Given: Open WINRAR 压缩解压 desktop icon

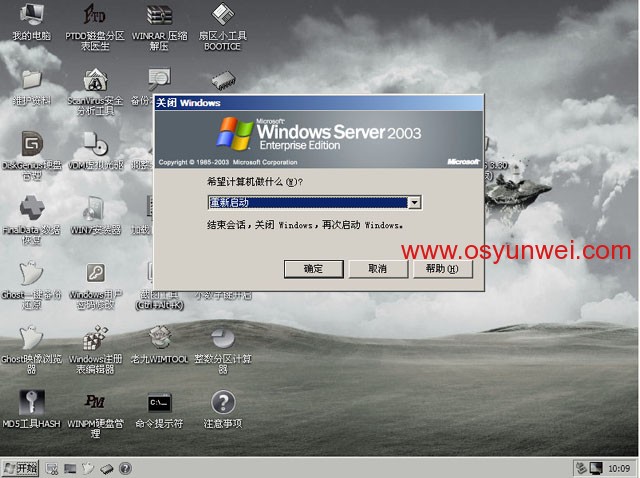Looking at the screenshot, I should point(159,27).
